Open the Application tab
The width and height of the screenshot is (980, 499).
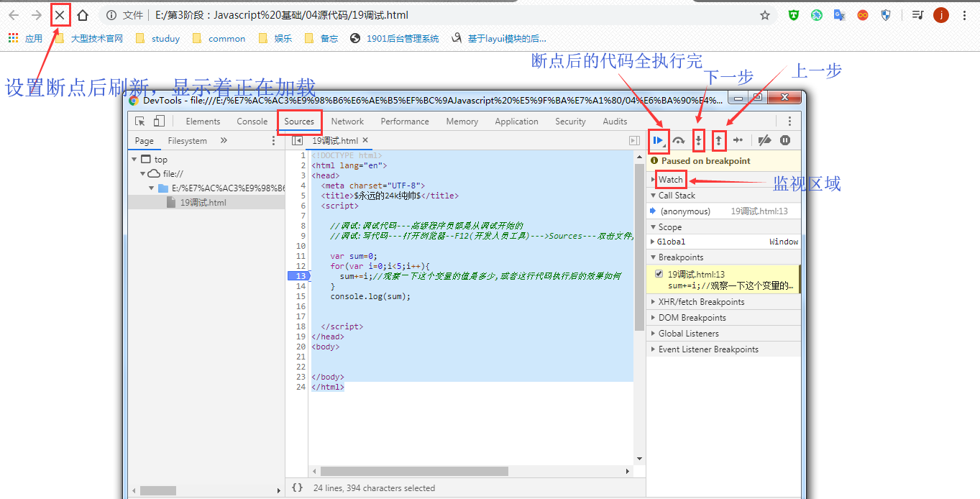click(x=516, y=122)
